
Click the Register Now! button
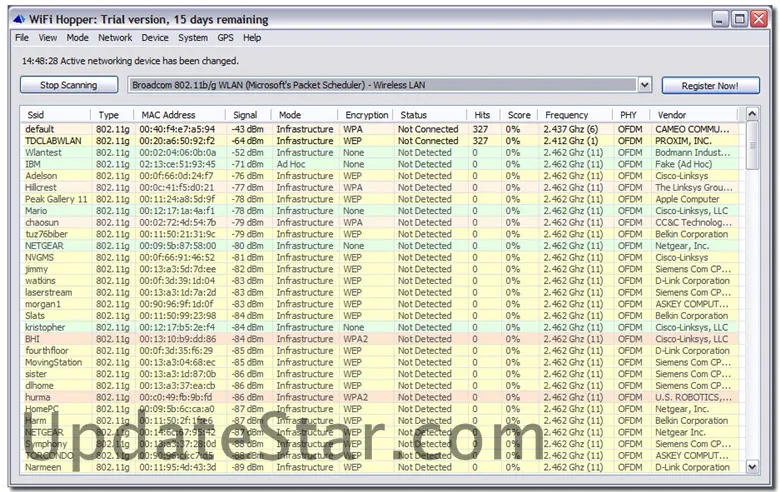[710, 86]
